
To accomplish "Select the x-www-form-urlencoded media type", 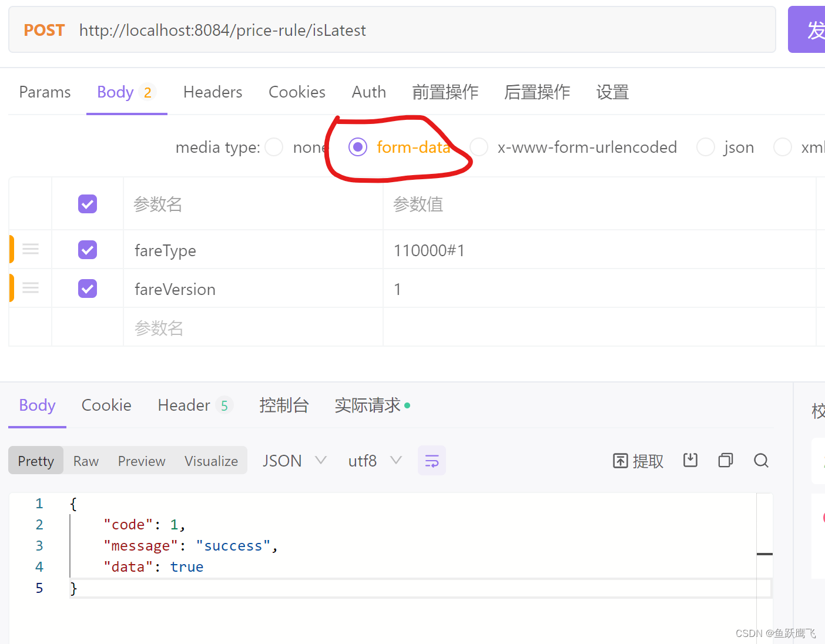I will coord(479,147).
